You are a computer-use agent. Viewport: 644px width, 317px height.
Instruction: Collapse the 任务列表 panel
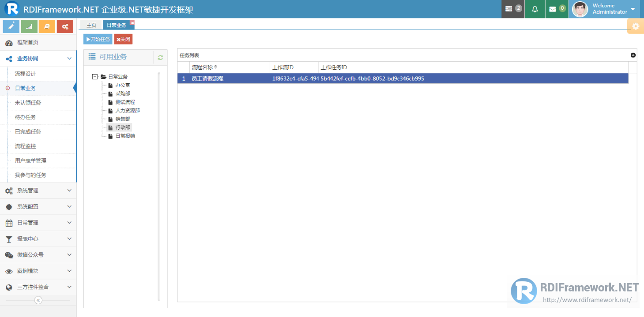[633, 55]
